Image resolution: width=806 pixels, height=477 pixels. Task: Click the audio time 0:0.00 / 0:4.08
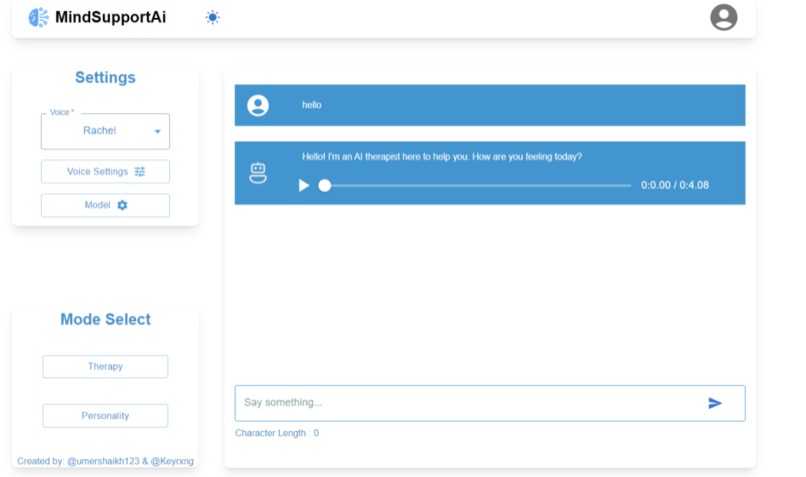coord(674,185)
